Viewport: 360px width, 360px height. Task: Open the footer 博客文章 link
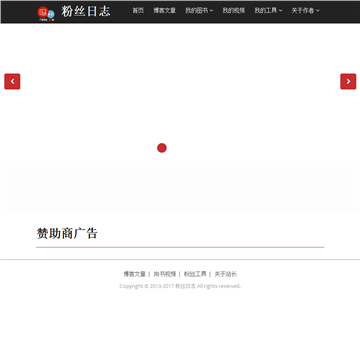134,274
